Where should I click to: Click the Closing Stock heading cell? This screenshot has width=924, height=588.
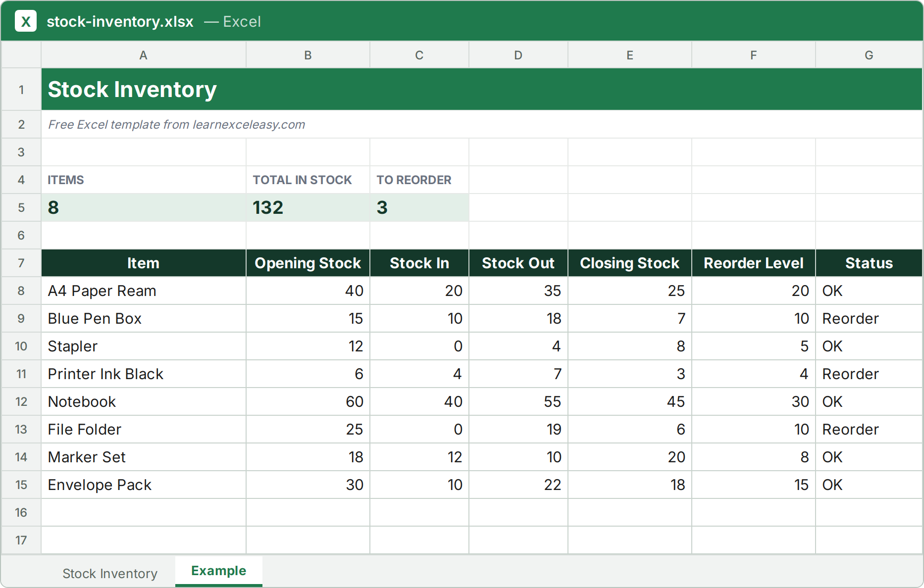point(630,263)
